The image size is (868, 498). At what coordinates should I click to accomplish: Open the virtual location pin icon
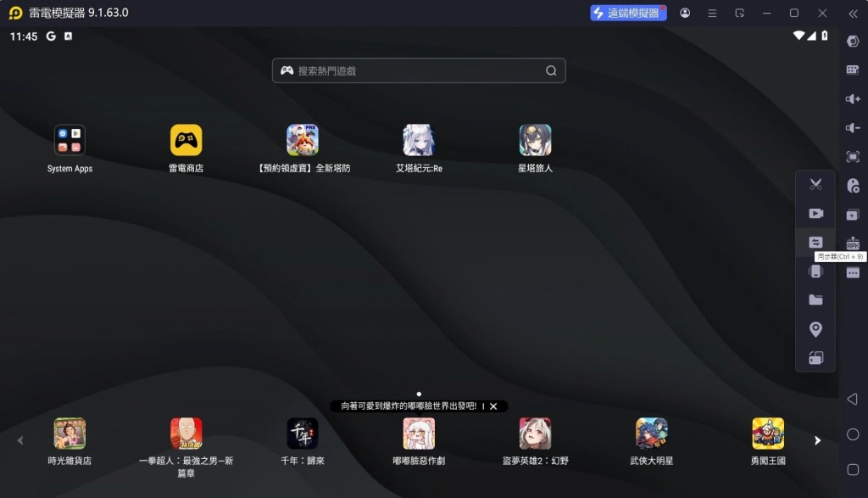815,329
